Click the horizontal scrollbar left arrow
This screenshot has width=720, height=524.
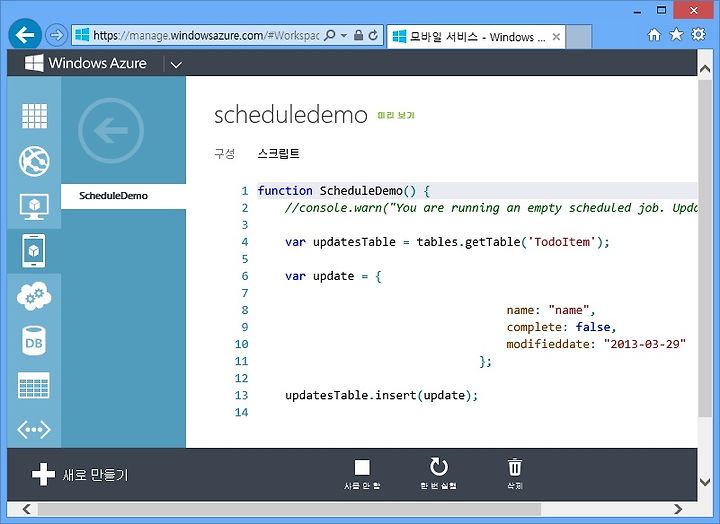[27, 509]
